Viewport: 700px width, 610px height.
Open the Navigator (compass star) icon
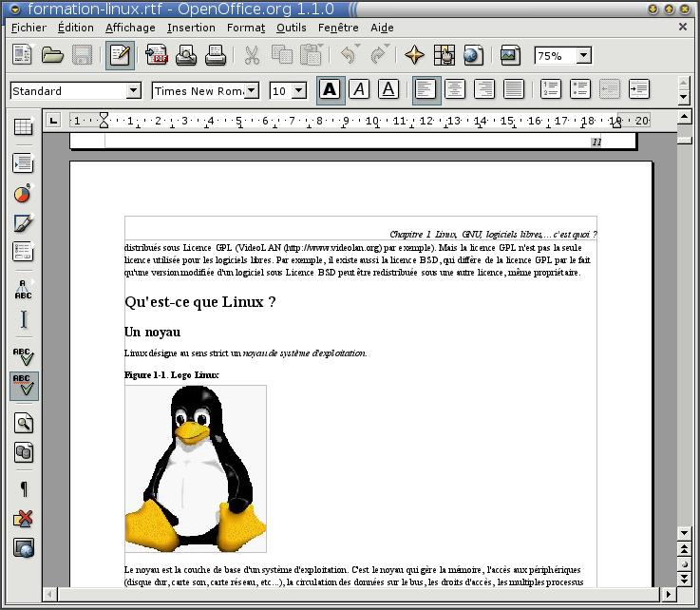[x=414, y=55]
